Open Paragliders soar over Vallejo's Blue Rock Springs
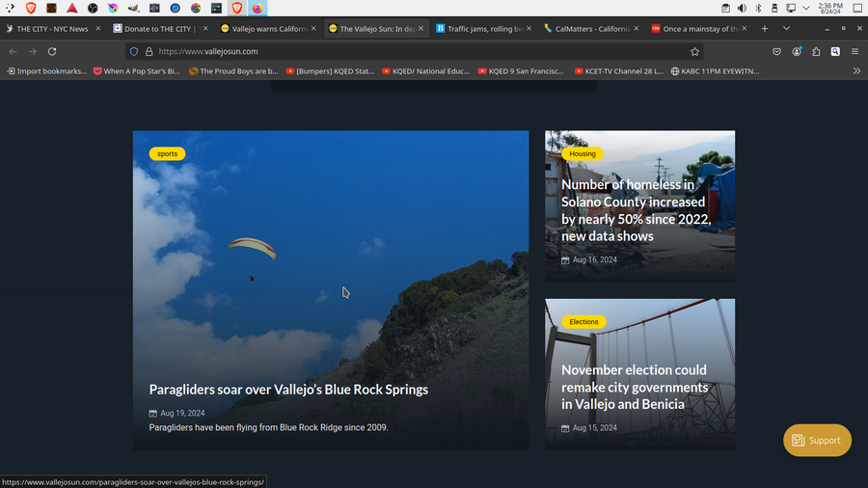 coord(288,390)
